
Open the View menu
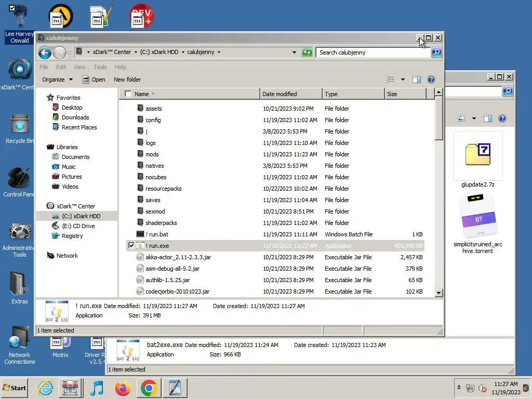click(79, 67)
